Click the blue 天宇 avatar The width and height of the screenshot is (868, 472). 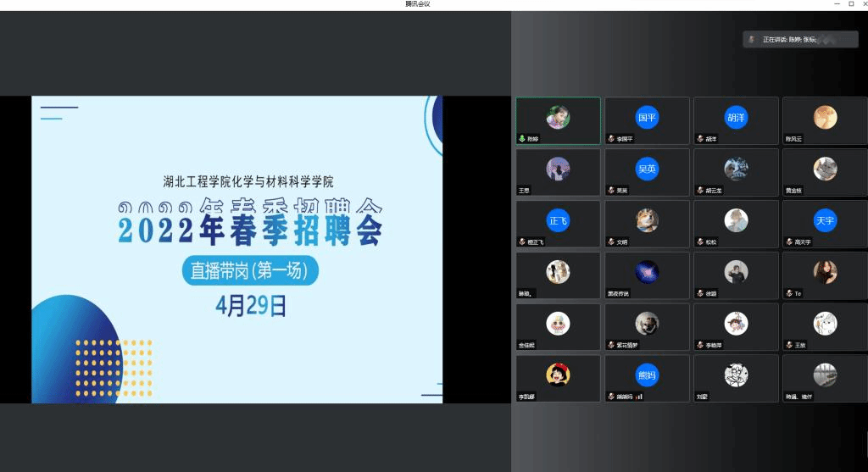point(825,221)
